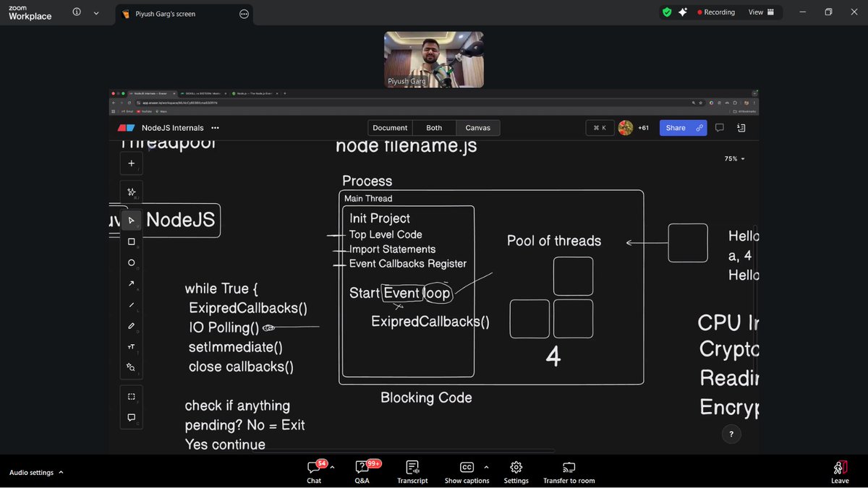Click the Eraser logo icon
The width and height of the screenshot is (868, 488).
click(x=126, y=128)
